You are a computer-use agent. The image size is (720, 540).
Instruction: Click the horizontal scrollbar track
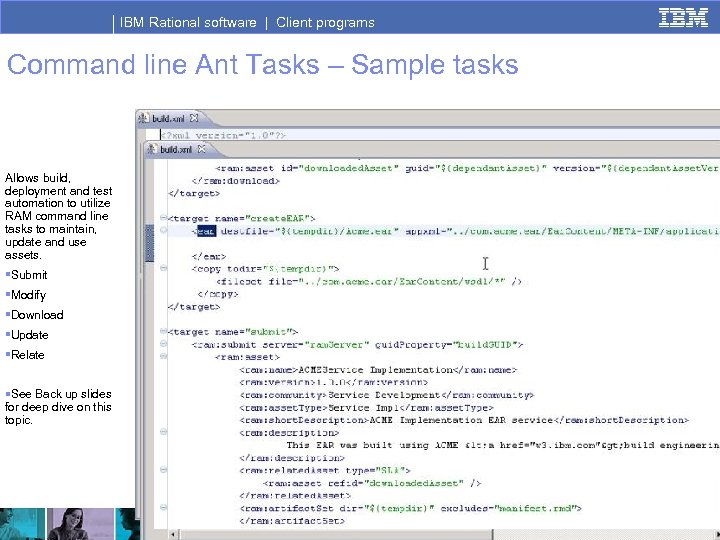coord(606,534)
